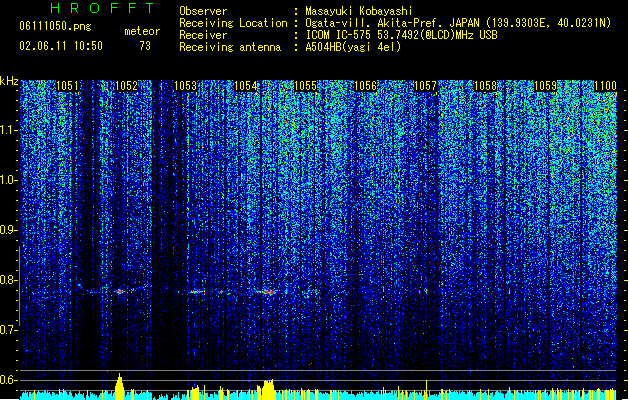Viewport: 629px width, 400px height.
Task: Click the 0.6 kHz axis label
Action: coord(8,380)
